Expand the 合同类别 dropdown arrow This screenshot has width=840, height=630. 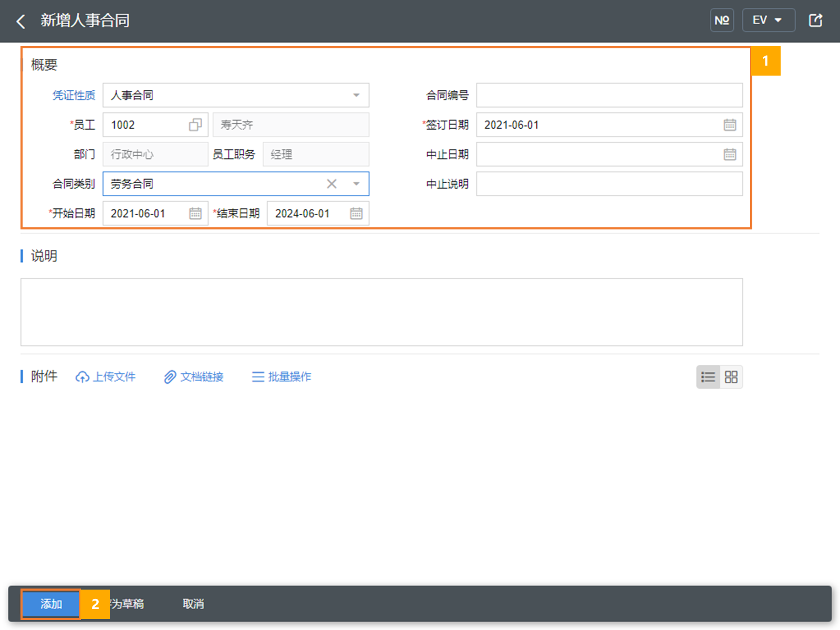[356, 184]
